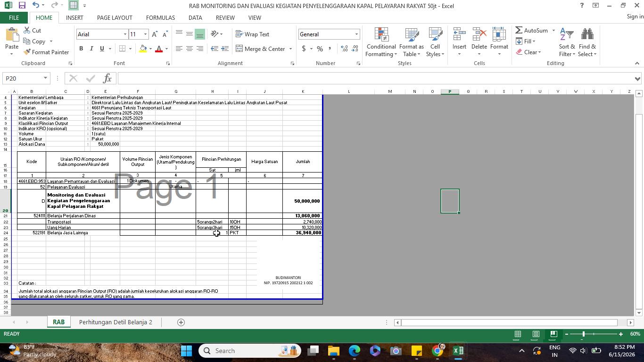This screenshot has height=362, width=644.
Task: Increase font size with larger A icon
Action: pyautogui.click(x=155, y=34)
